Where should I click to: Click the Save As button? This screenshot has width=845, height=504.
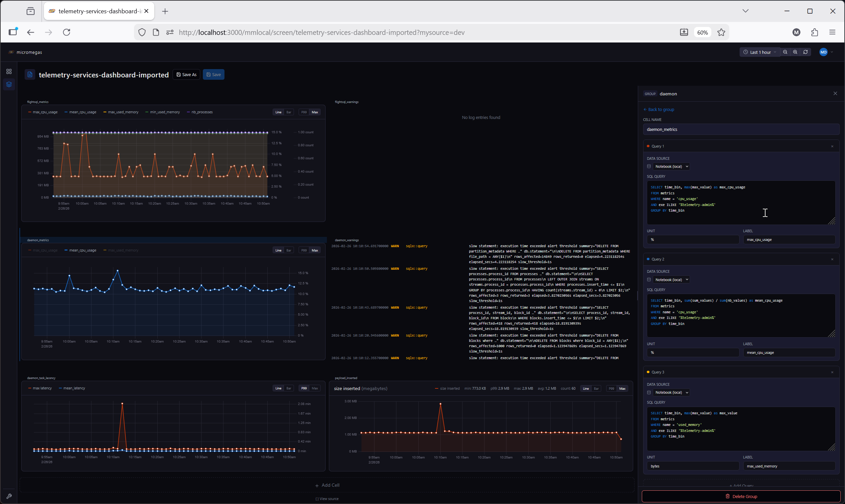(186, 74)
